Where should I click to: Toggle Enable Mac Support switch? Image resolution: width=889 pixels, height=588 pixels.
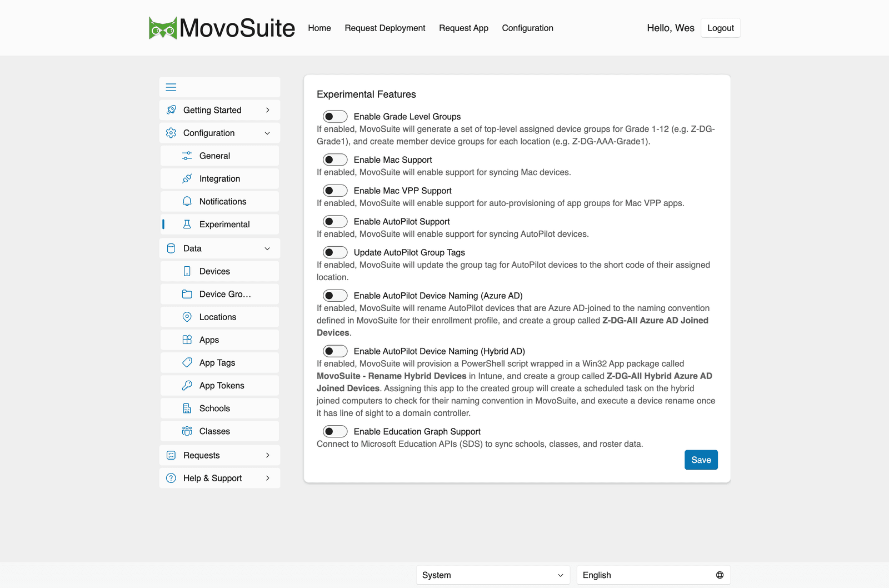click(x=335, y=160)
